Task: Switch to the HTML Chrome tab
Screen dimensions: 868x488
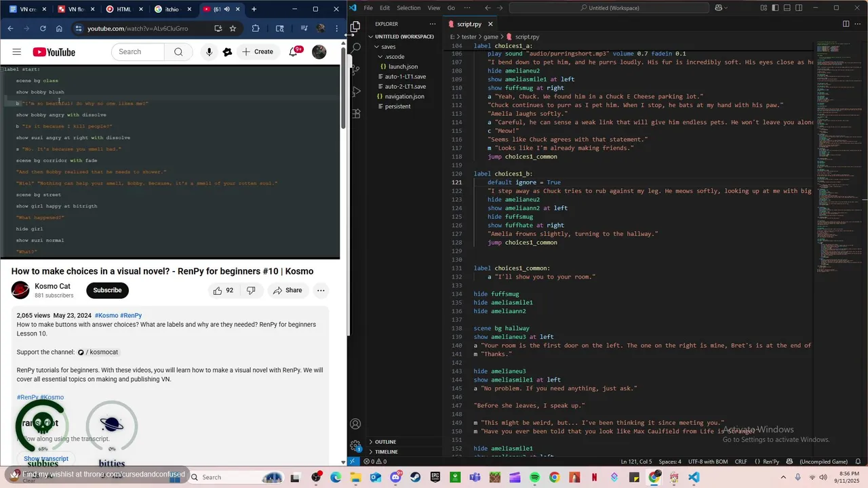Action: click(x=123, y=9)
